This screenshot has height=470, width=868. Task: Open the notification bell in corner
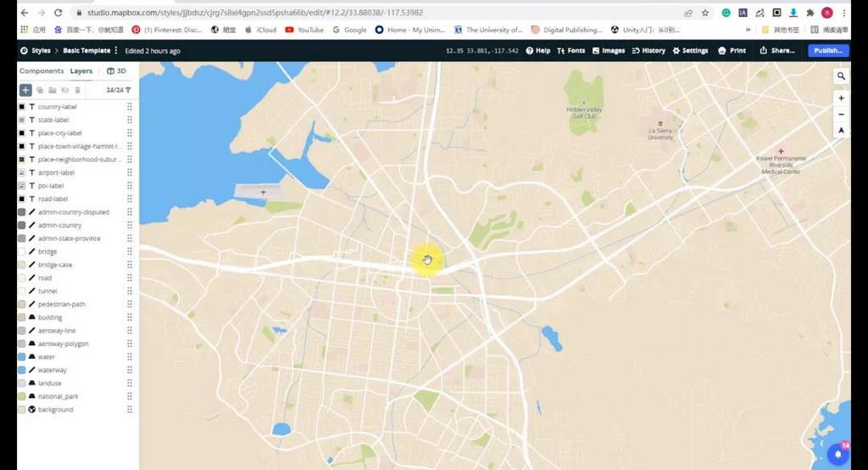click(838, 454)
